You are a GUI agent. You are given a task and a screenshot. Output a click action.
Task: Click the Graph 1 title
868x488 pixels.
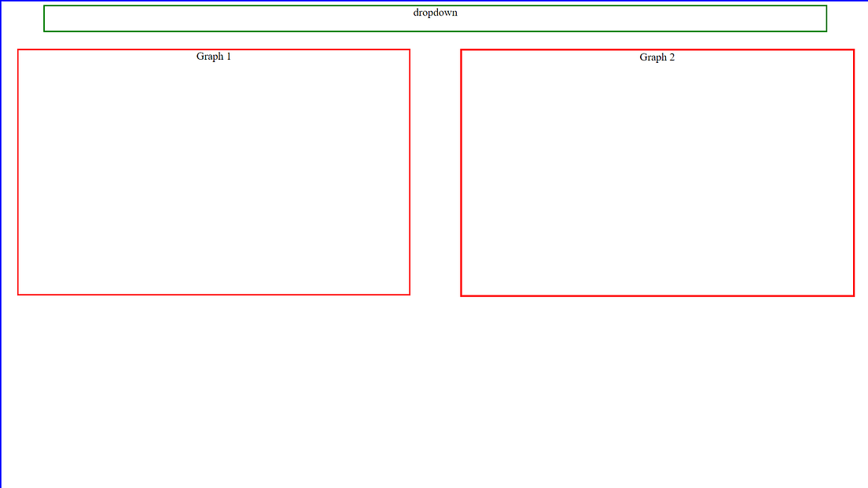pyautogui.click(x=213, y=56)
